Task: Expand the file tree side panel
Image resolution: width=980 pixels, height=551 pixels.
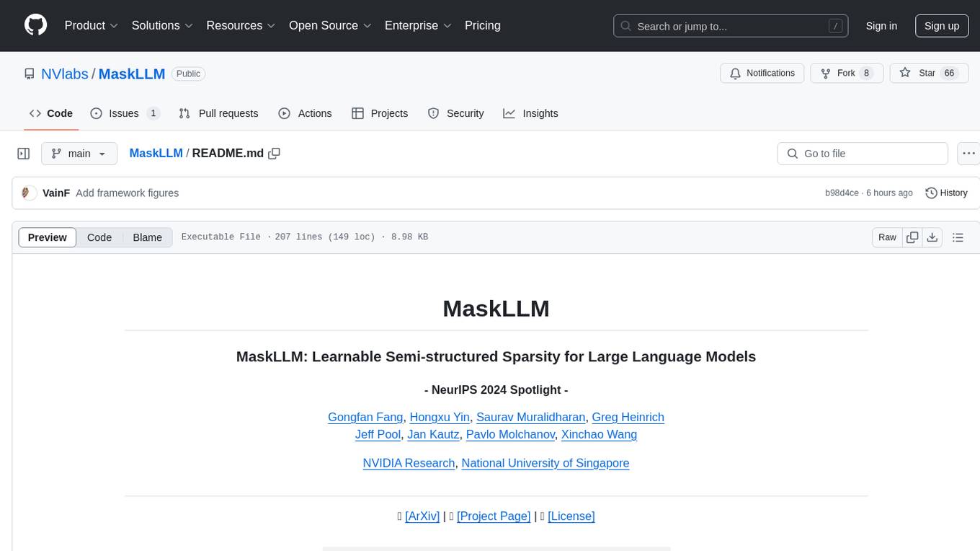Action: pyautogui.click(x=24, y=154)
